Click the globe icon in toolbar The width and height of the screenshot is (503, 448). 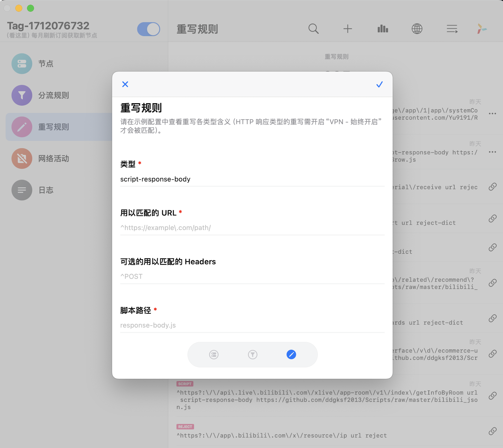coord(417,29)
